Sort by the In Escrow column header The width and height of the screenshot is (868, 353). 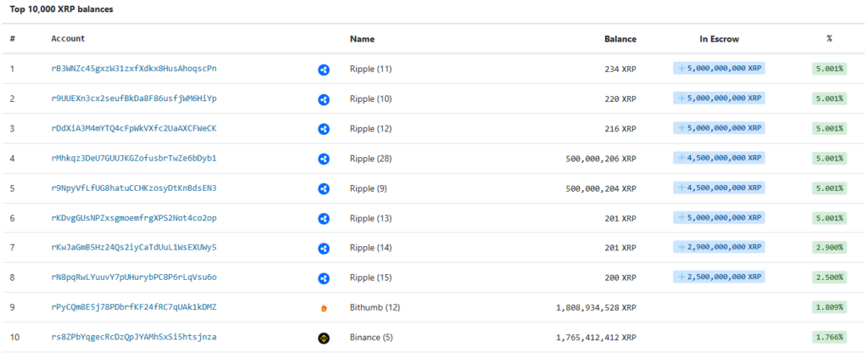coord(717,39)
